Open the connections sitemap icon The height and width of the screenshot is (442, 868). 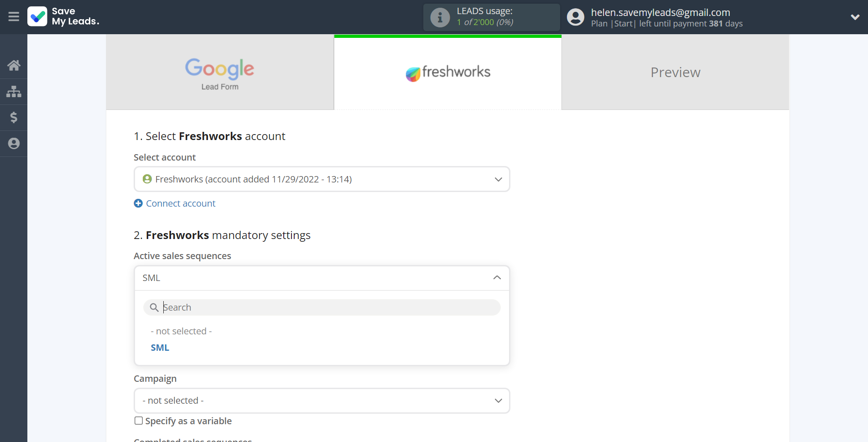[14, 92]
